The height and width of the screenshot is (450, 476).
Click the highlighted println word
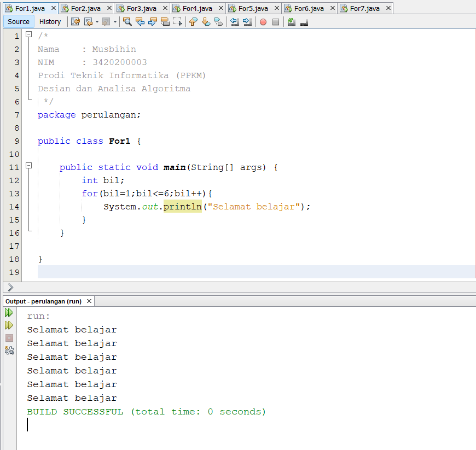182,207
